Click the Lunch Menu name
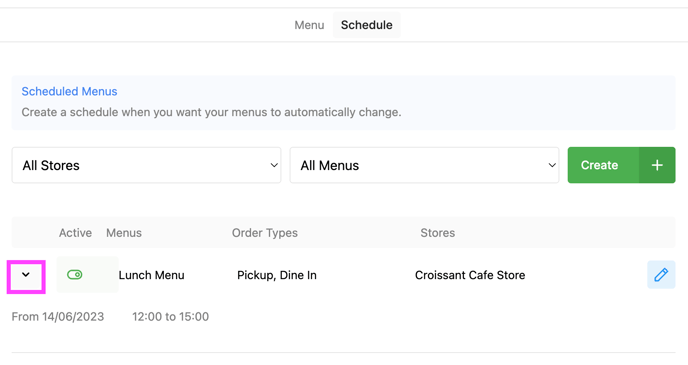Screen dimensions: 688x365 click(x=151, y=275)
